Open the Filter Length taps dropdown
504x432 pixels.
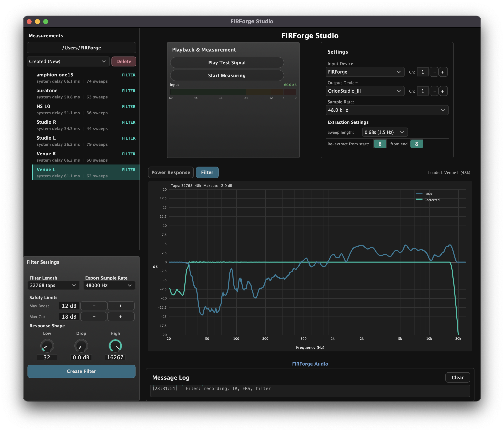pyautogui.click(x=53, y=285)
